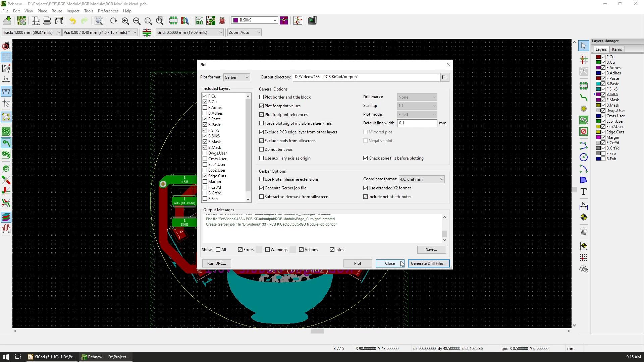This screenshot has height=362, width=644.
Task: Click the Generate Drill Files button
Action: click(428, 263)
